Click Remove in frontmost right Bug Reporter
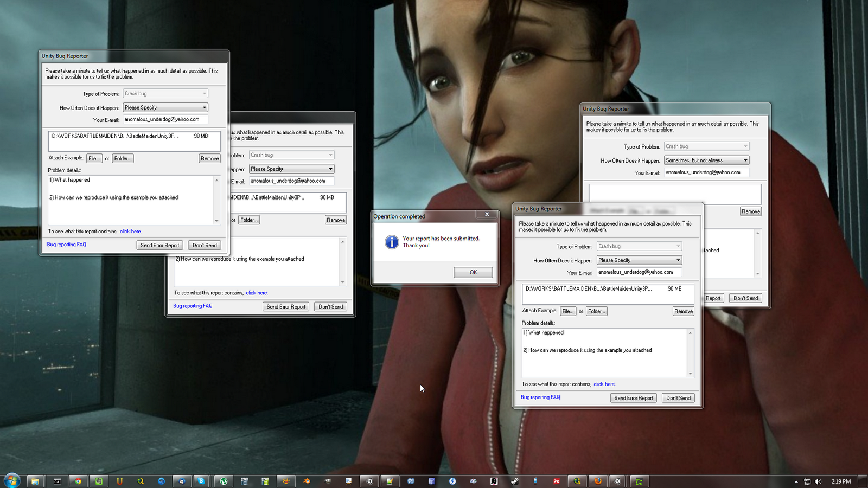 (684, 311)
